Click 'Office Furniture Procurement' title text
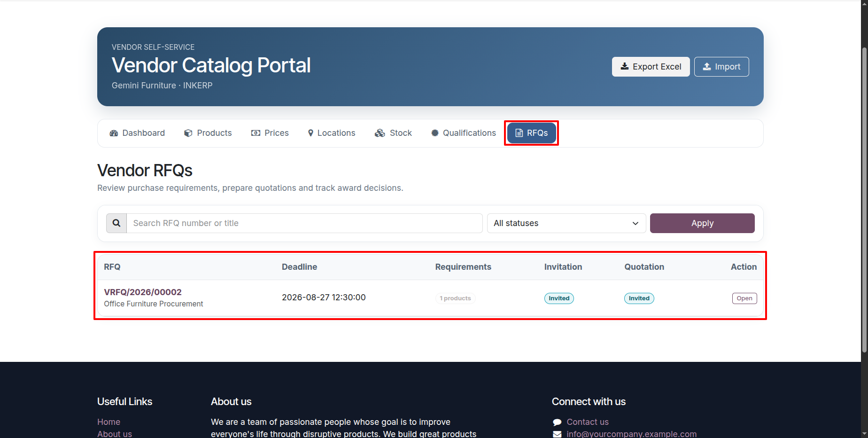 pyautogui.click(x=154, y=304)
